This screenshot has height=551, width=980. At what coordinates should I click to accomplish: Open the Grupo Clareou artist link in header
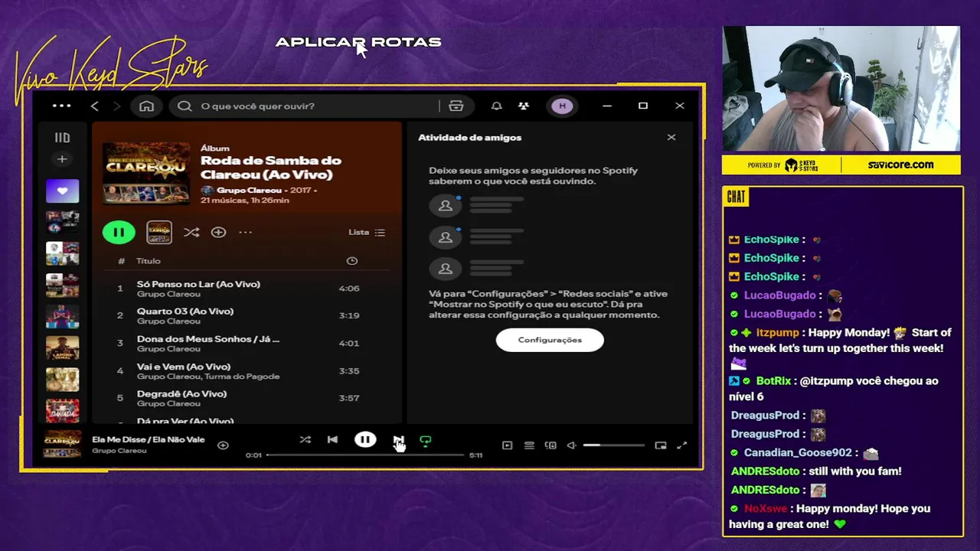pyautogui.click(x=249, y=190)
